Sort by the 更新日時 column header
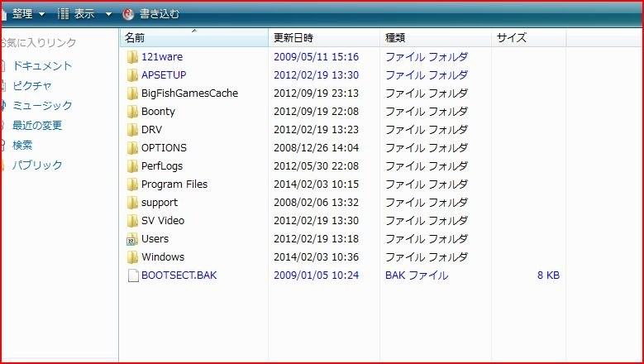 [324, 38]
